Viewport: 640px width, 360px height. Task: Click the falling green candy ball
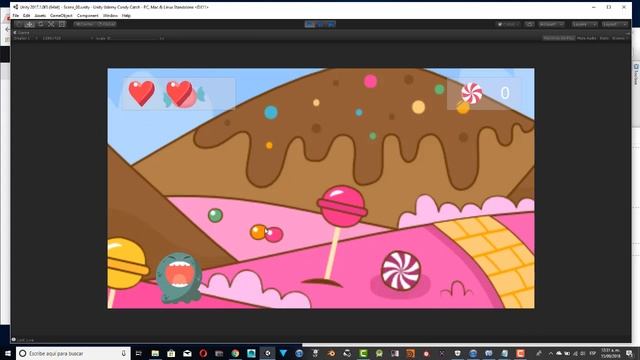[x=215, y=215]
